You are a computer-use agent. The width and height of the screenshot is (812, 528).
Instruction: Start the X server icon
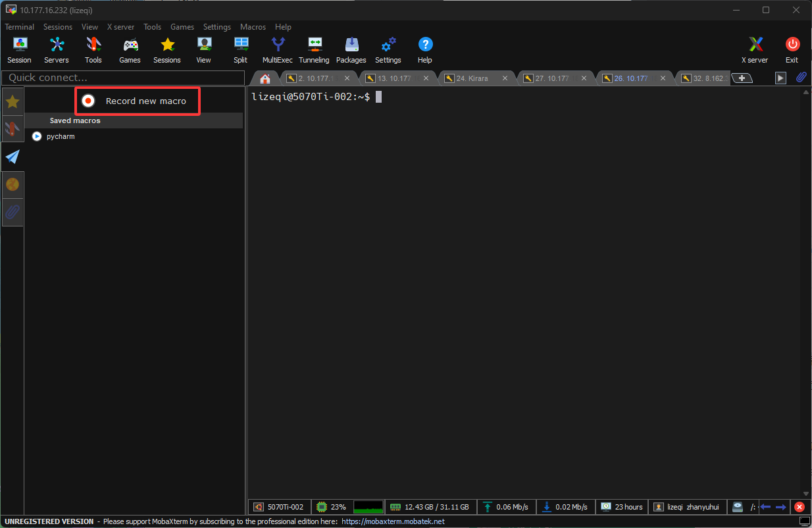(755, 50)
